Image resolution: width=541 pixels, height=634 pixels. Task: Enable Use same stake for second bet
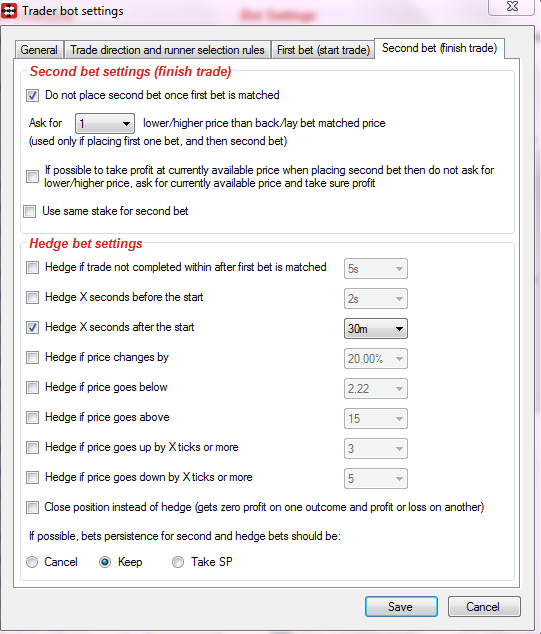[30, 211]
